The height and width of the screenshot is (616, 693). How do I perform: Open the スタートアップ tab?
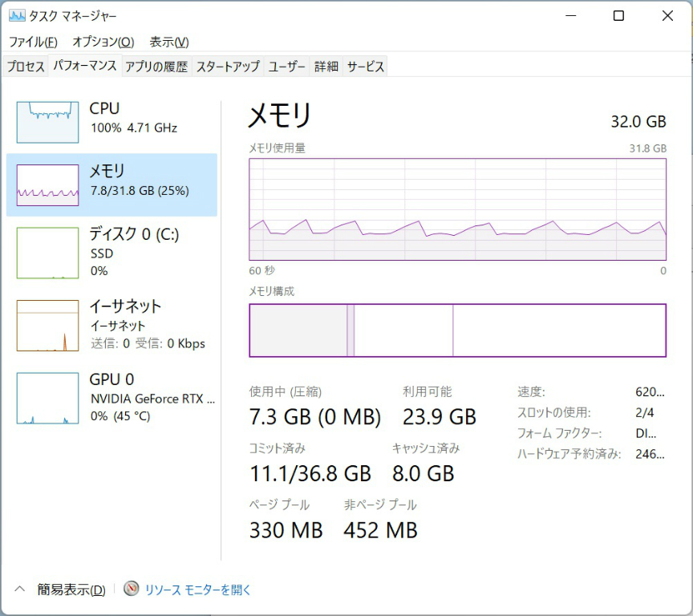point(228,67)
